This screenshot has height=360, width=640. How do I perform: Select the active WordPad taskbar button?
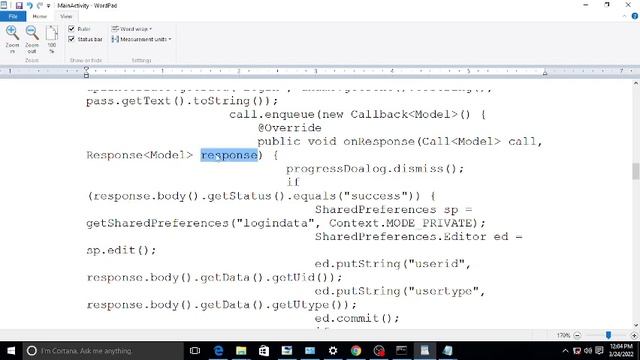pos(424,351)
